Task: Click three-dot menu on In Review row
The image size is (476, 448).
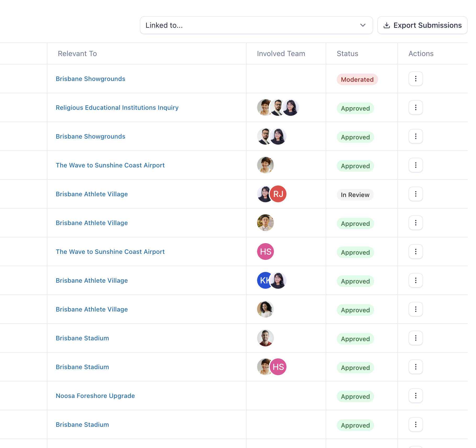Action: pos(416,194)
